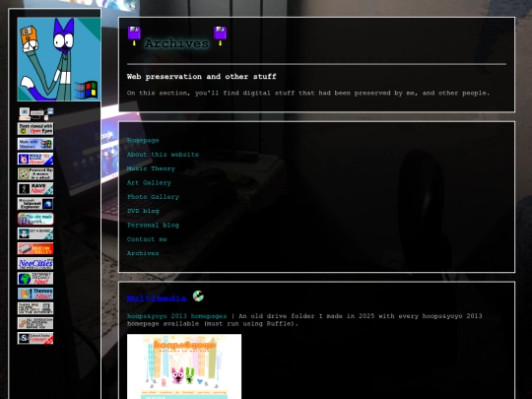Click the blue cat mascot avatar image
This screenshot has height=399, width=532.
[59, 59]
